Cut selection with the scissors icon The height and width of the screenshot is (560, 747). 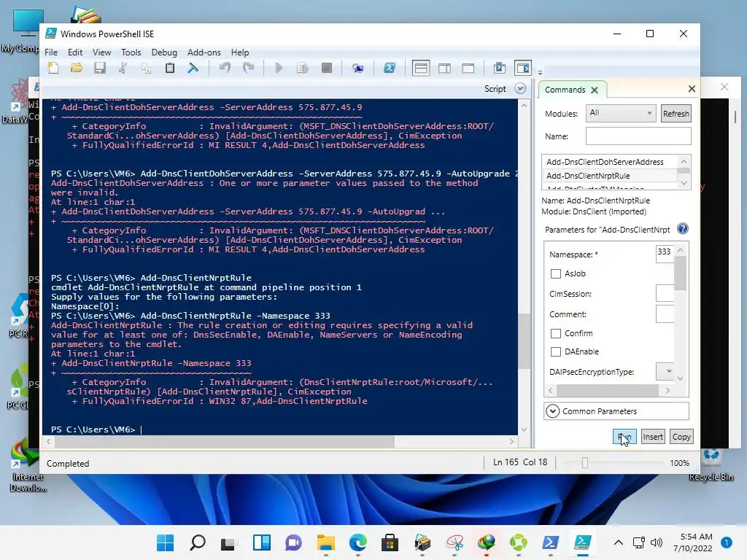[x=123, y=68]
